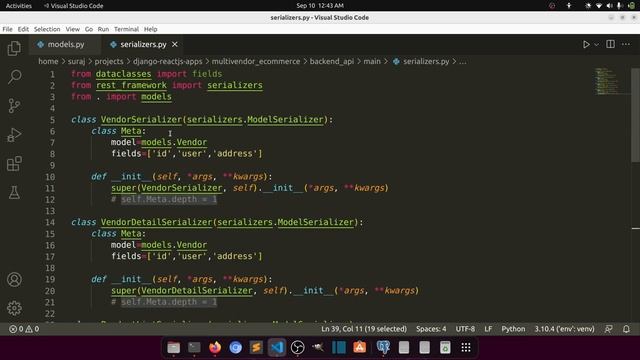The width and height of the screenshot is (640, 360).
Task: Show errors and warnings in the Problems panel
Action: [24, 329]
